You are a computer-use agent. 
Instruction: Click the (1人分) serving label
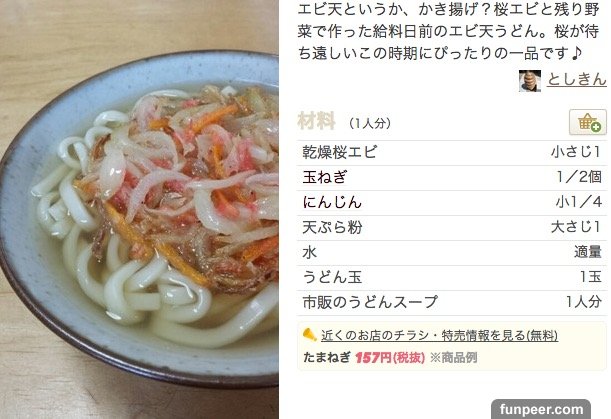(x=369, y=124)
